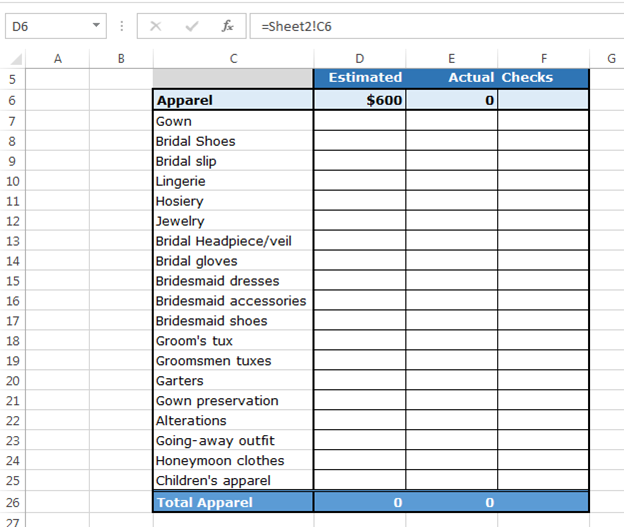The width and height of the screenshot is (624, 527).
Task: Click the Groom's tux cell
Action: coord(233,341)
